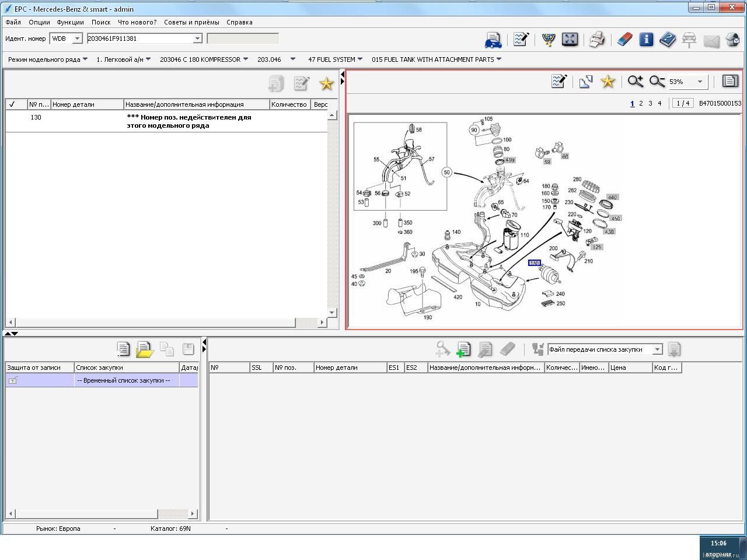Screen dimensions: 747x560
Task: Open the Поиск menu
Action: [101, 22]
